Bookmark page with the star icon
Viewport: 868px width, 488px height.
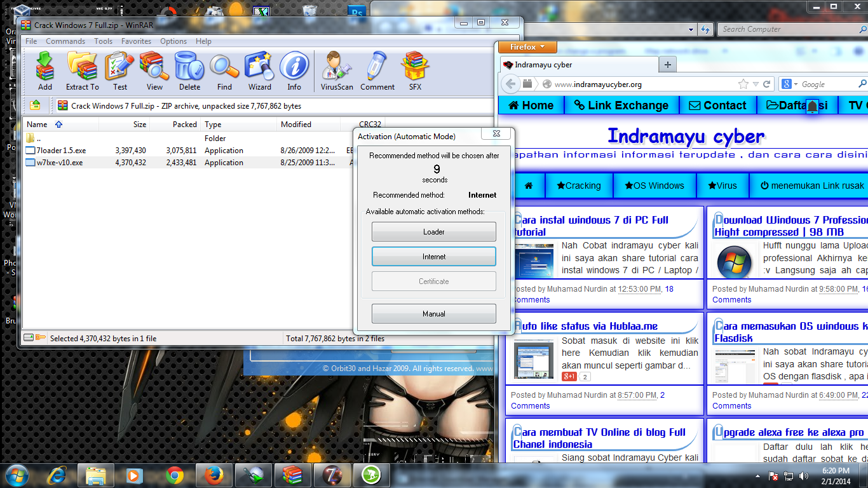click(x=743, y=84)
